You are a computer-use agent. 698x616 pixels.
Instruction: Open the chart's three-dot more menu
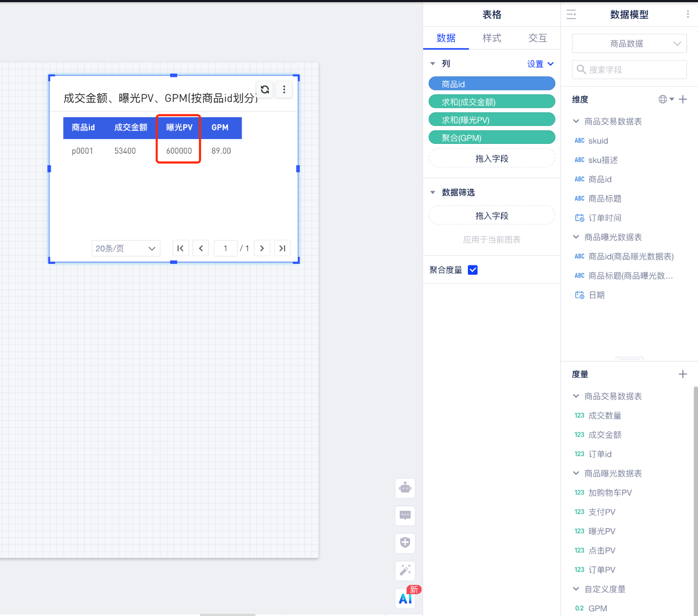(284, 89)
